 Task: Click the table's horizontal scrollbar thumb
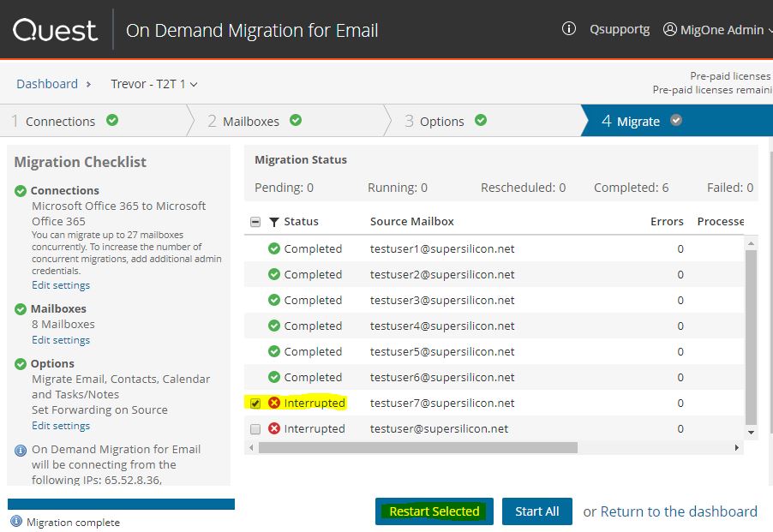pyautogui.click(x=418, y=447)
